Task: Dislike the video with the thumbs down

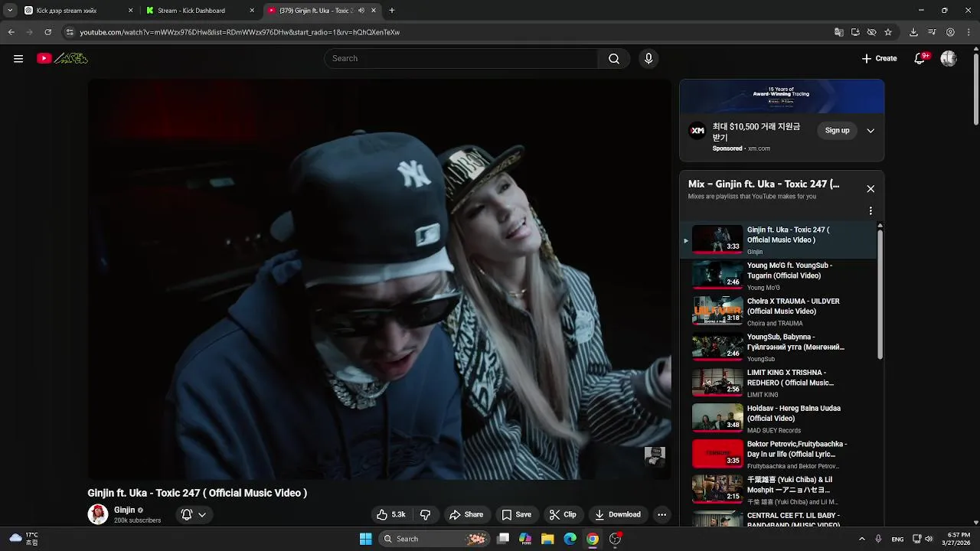Action: tap(426, 515)
